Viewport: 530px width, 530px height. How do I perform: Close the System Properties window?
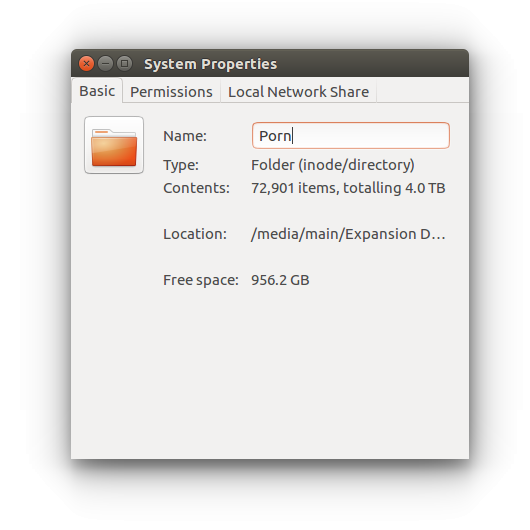pyautogui.click(x=86, y=64)
